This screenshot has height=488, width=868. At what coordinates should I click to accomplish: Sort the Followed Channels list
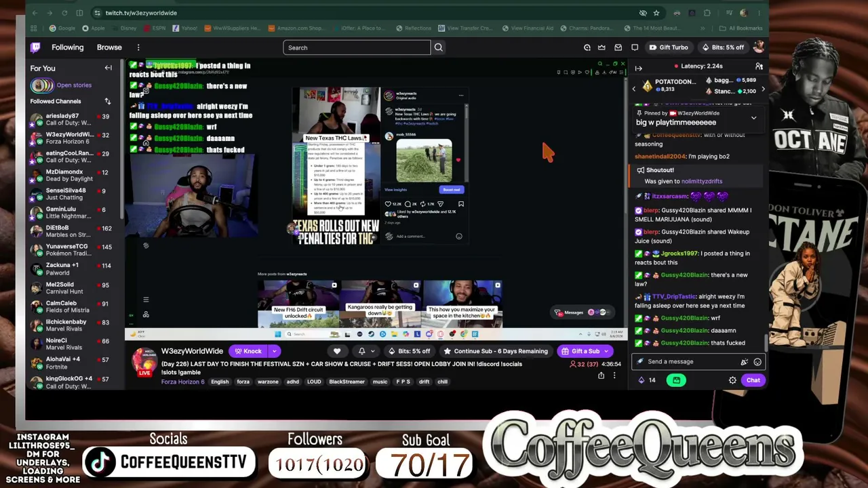pyautogui.click(x=107, y=101)
